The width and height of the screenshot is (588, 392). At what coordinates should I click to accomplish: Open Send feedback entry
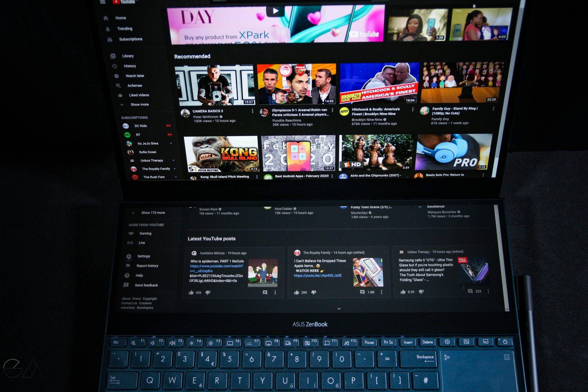[x=141, y=285]
